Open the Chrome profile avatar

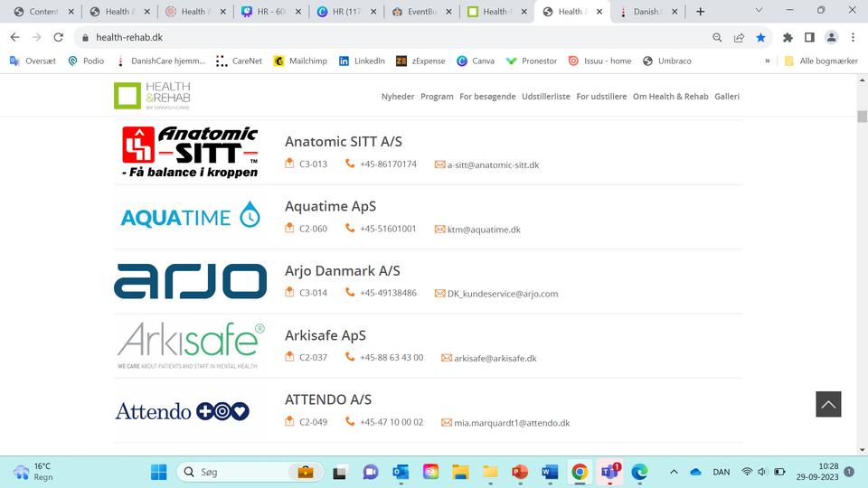(x=832, y=37)
